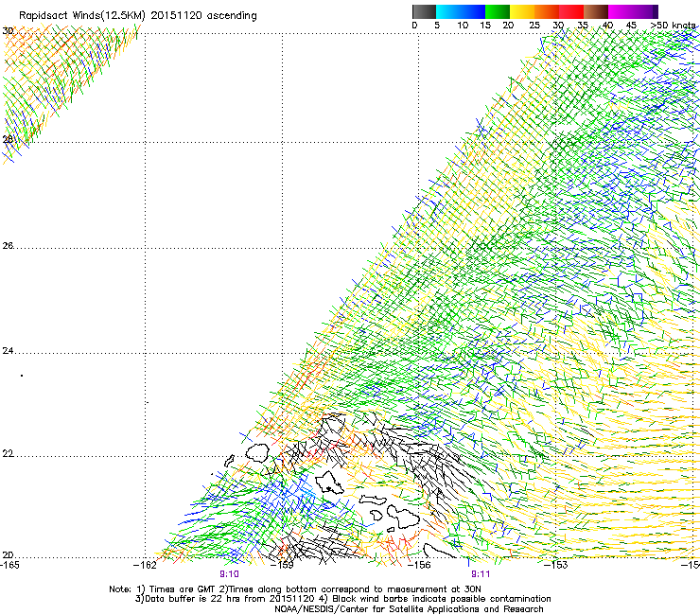Click the cyan-blue 5-15 knots color band
The width and height of the screenshot is (700, 615).
[x=461, y=11]
